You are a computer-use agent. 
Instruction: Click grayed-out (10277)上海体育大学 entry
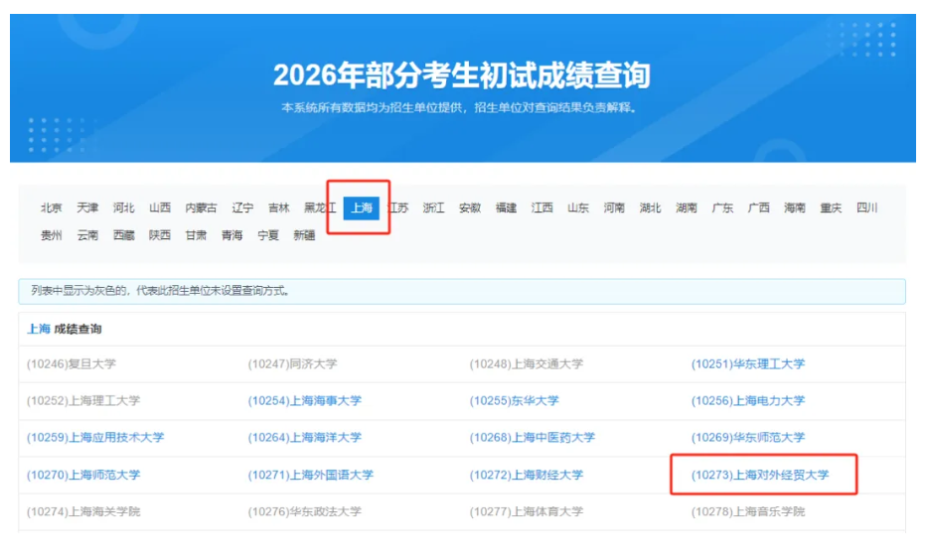tap(527, 511)
